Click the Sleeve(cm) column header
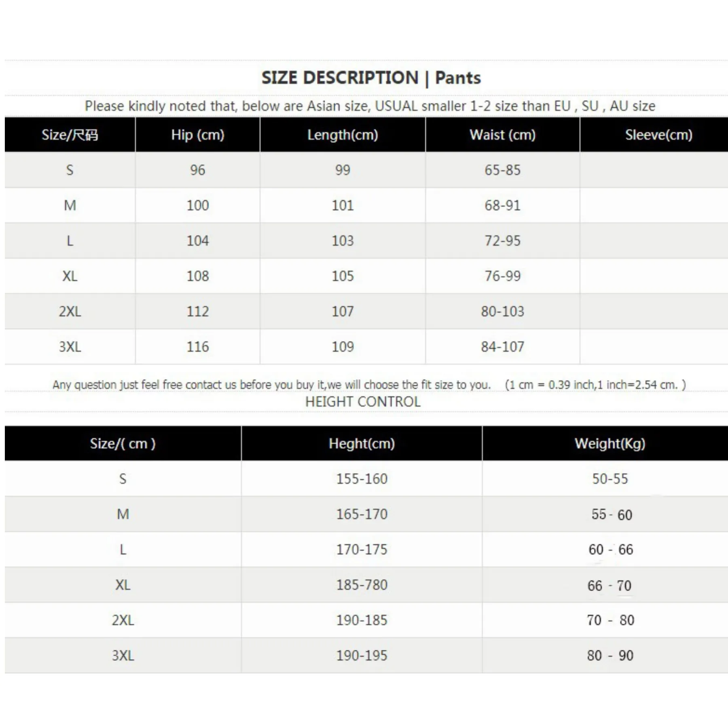The height and width of the screenshot is (728, 728). click(x=658, y=135)
